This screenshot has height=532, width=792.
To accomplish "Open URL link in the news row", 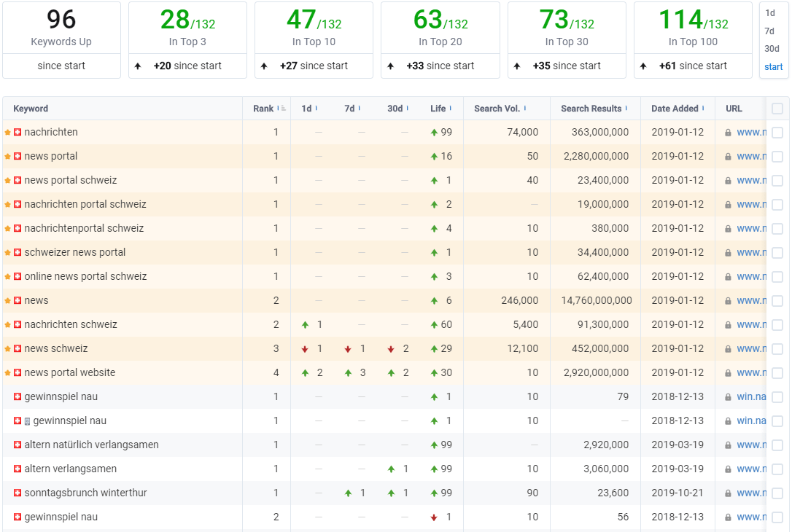I will point(751,301).
